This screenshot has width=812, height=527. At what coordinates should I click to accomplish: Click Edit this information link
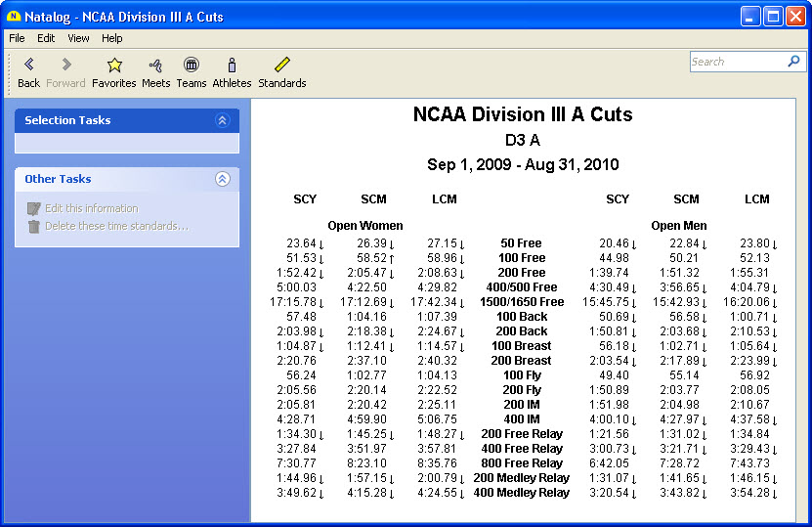(91, 208)
